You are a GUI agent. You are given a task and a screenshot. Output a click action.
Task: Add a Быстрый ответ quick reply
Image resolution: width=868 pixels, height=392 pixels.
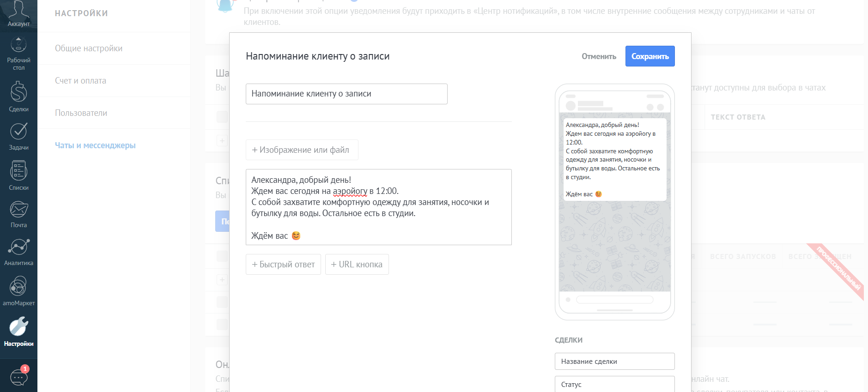point(283,265)
